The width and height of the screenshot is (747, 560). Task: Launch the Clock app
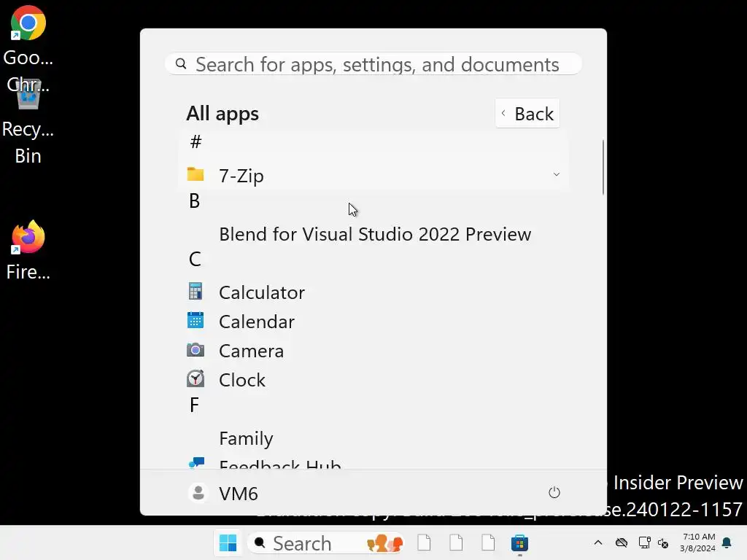[241, 380]
